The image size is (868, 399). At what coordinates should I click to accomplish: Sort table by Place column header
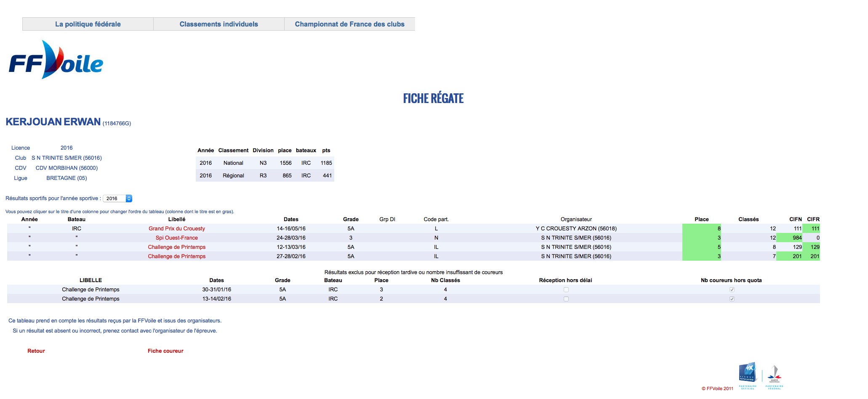[x=701, y=219]
